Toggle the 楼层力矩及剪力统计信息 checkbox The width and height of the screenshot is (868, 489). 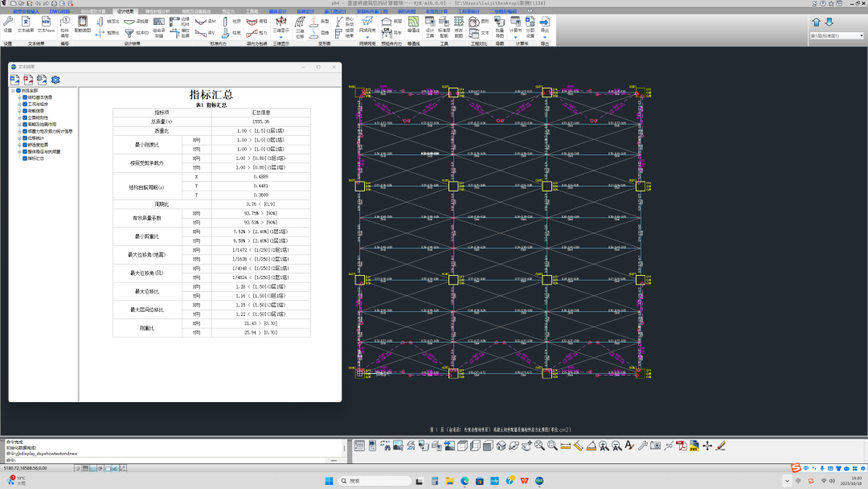click(x=25, y=131)
